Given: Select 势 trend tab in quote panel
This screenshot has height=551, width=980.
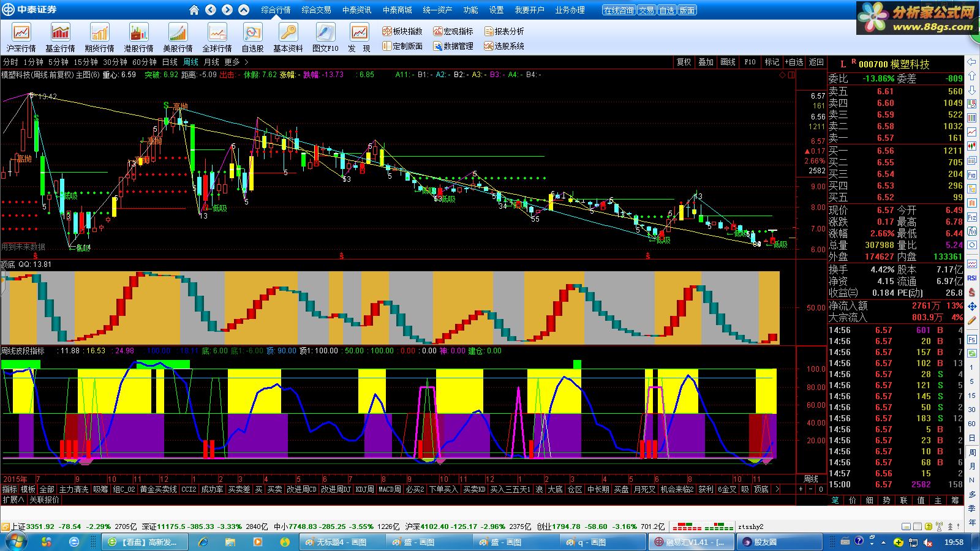Looking at the screenshot, I should [x=886, y=500].
